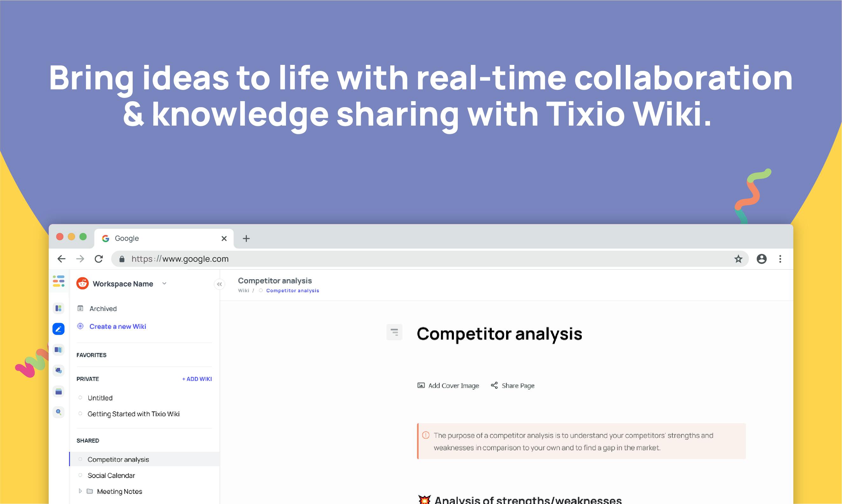This screenshot has width=842, height=504.
Task: Open the browser profile account icon
Action: point(762,259)
